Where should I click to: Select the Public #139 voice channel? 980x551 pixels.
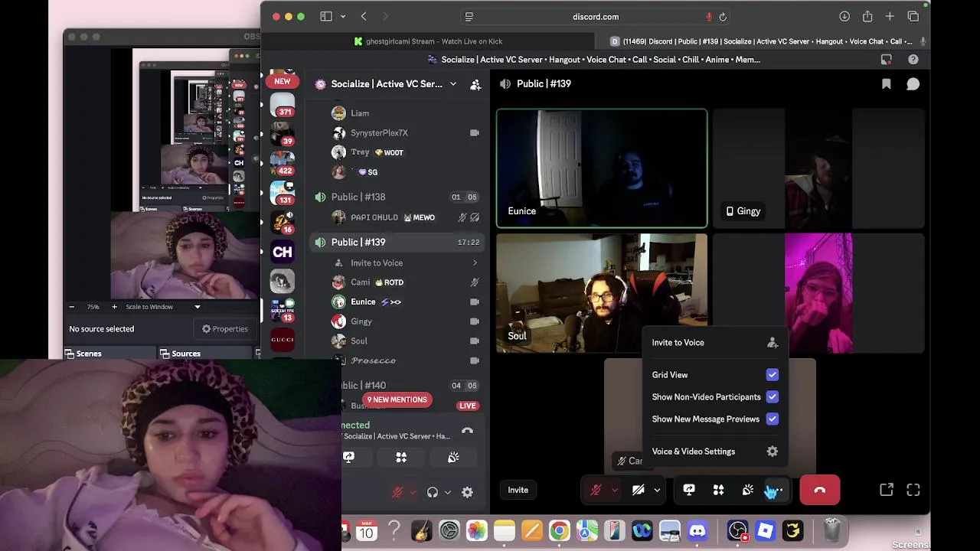(397, 243)
